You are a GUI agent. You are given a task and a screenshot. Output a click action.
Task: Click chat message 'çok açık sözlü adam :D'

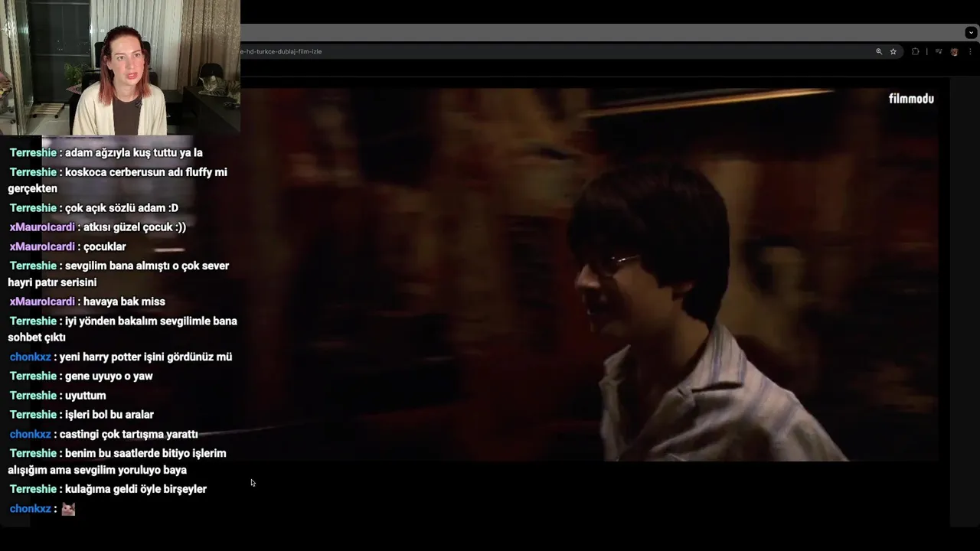[x=121, y=208]
